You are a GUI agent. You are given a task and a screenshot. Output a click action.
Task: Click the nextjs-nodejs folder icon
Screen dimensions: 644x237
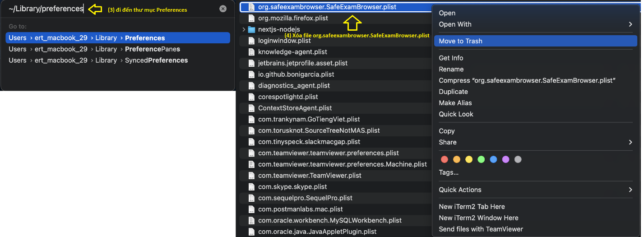[251, 30]
